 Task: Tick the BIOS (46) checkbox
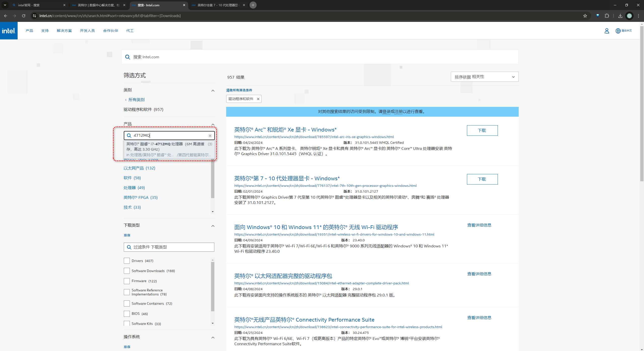click(127, 314)
